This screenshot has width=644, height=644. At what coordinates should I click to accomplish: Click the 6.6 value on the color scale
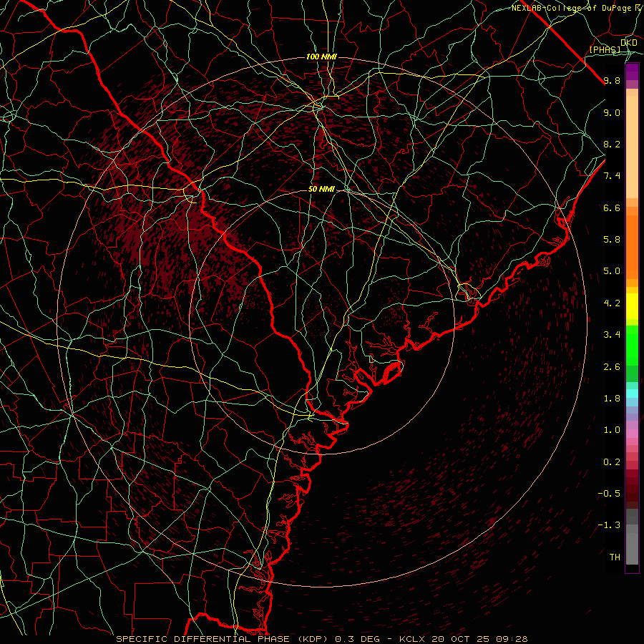pyautogui.click(x=612, y=208)
